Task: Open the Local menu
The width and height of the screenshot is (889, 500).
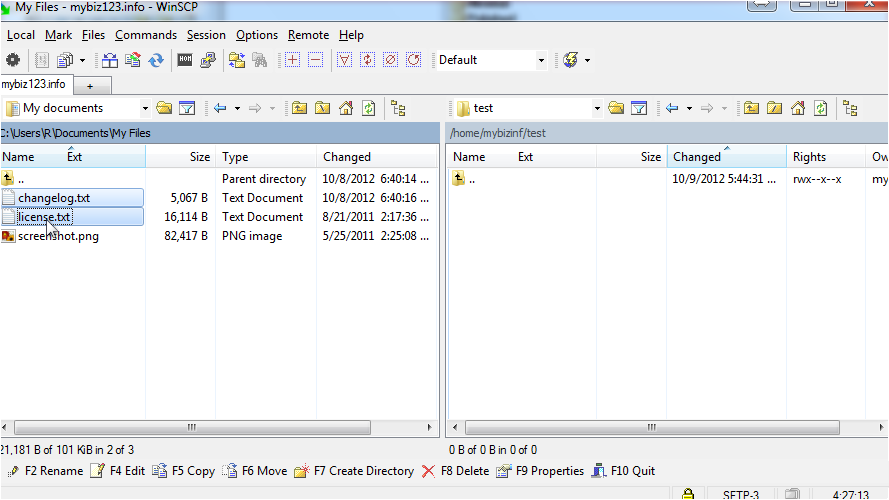Action: coord(21,35)
